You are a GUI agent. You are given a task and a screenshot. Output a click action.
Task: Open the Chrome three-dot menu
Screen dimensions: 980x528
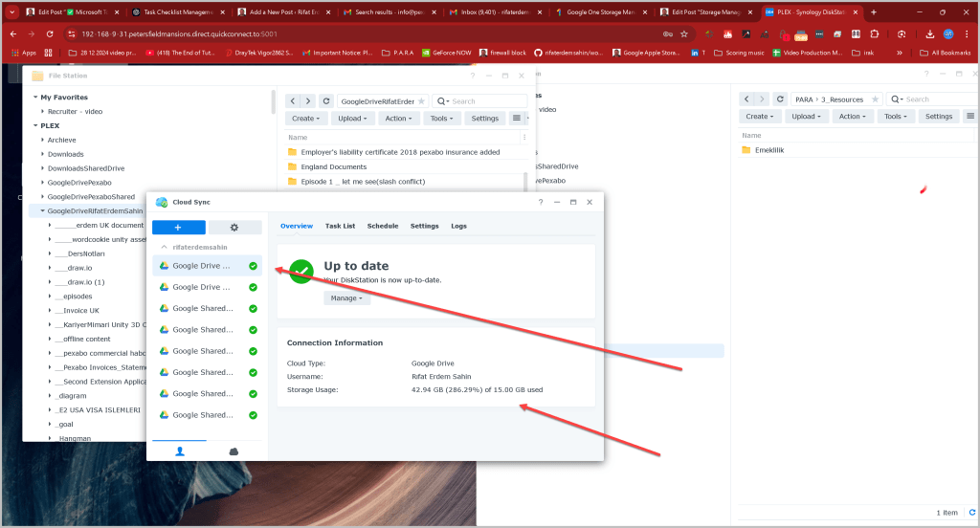(x=968, y=33)
